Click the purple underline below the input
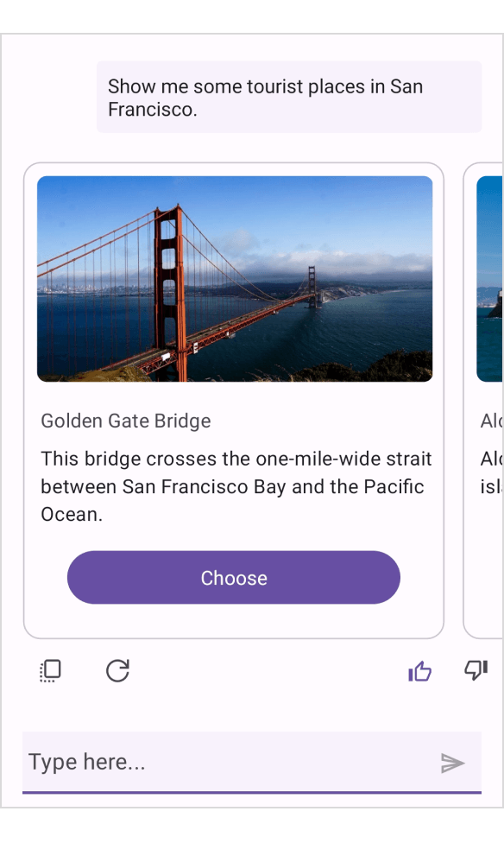The height and width of the screenshot is (843, 504). coord(252,788)
